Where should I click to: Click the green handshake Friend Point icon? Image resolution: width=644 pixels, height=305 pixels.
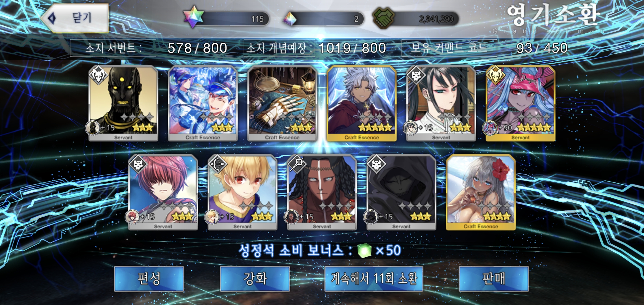click(x=384, y=18)
